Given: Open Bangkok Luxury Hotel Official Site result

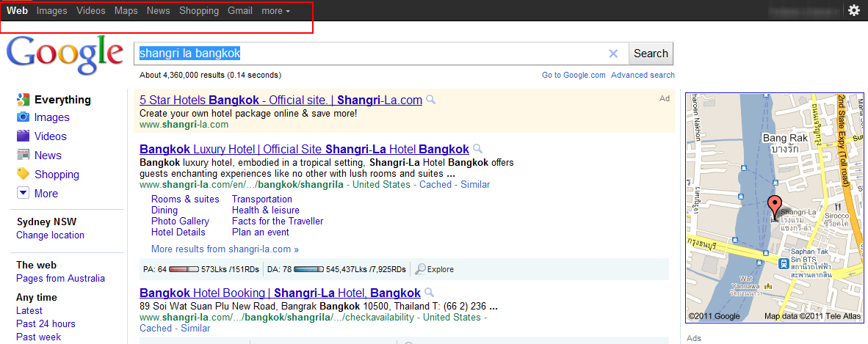Looking at the screenshot, I should point(305,149).
